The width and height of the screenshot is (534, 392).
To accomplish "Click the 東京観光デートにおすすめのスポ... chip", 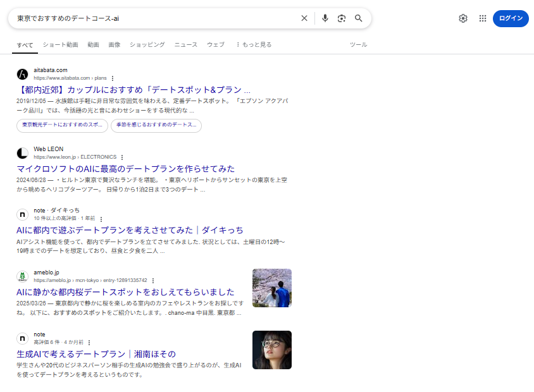I will click(63, 125).
